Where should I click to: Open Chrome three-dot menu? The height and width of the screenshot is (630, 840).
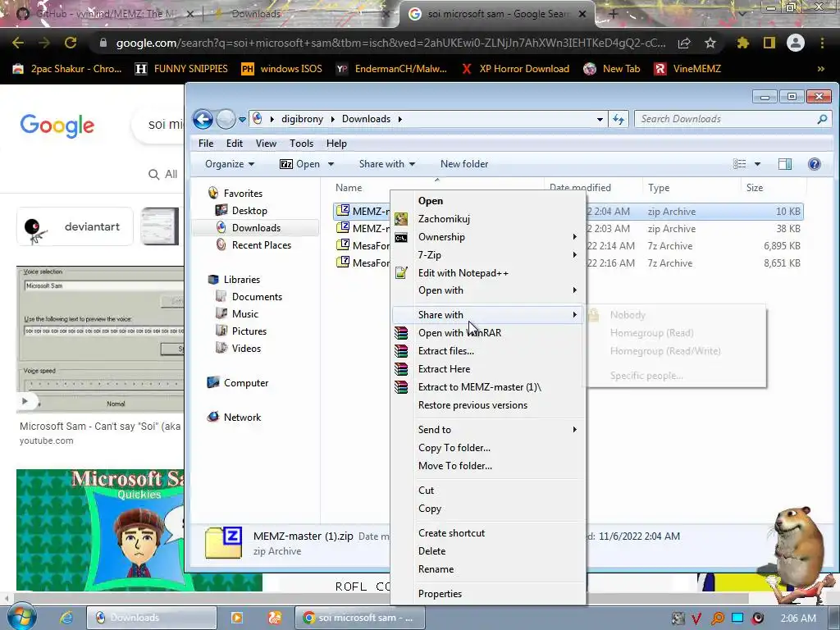(x=822, y=43)
